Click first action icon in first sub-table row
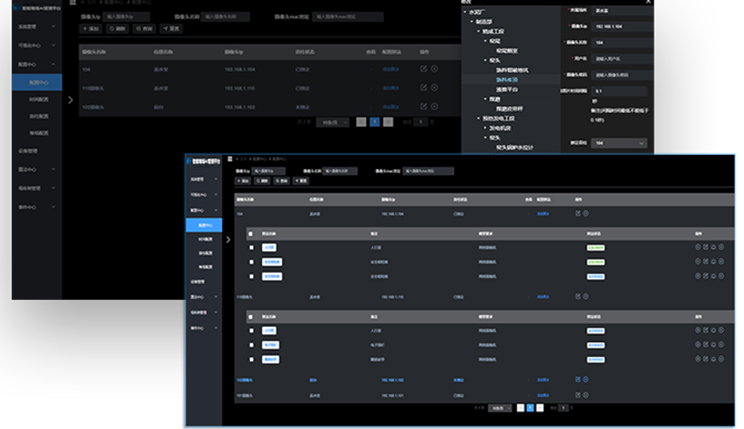Image resolution: width=744 pixels, height=429 pixels. click(697, 247)
